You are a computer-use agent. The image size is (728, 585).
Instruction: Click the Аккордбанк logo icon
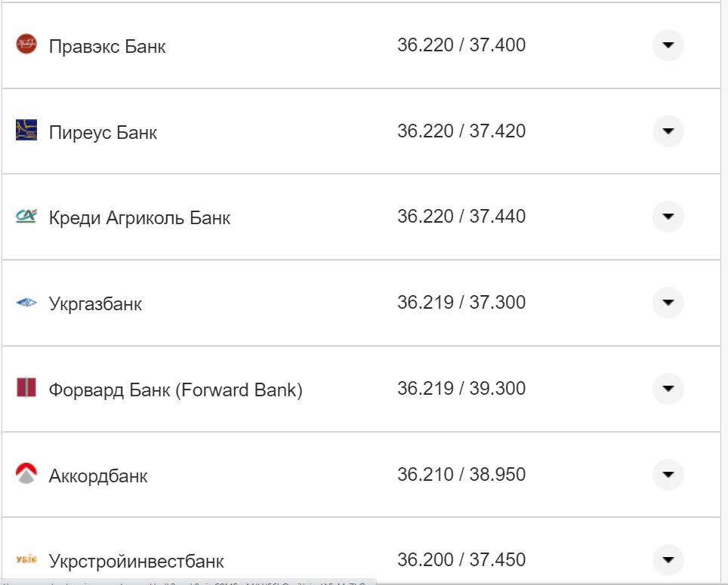coord(26,474)
